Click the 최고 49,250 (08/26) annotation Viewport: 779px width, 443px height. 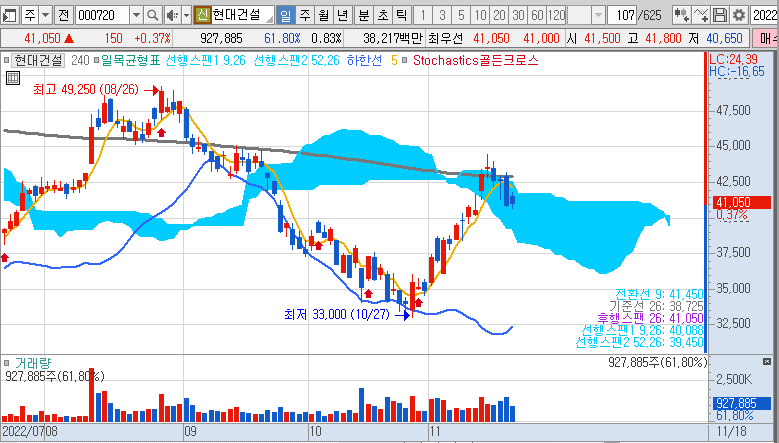(85, 89)
